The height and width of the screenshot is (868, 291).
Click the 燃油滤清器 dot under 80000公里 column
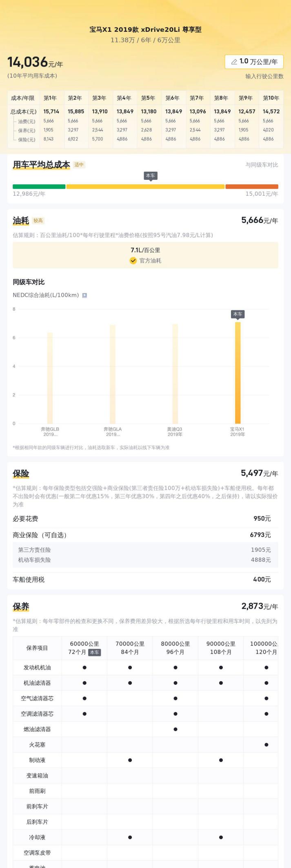175,729
